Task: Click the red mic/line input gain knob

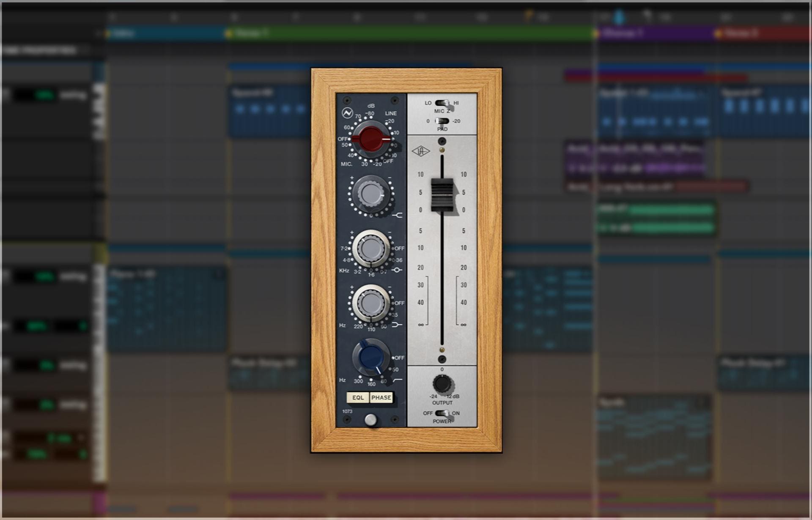Action: pyautogui.click(x=371, y=139)
